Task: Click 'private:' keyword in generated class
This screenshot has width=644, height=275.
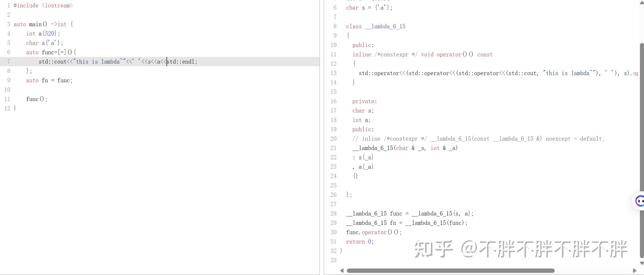Action: click(x=364, y=101)
